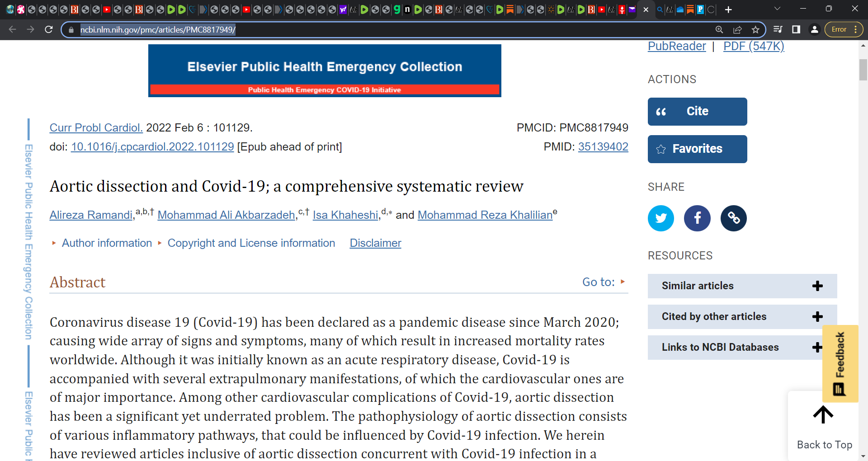
Task: Switch to the Yahoo tab
Action: [343, 9]
